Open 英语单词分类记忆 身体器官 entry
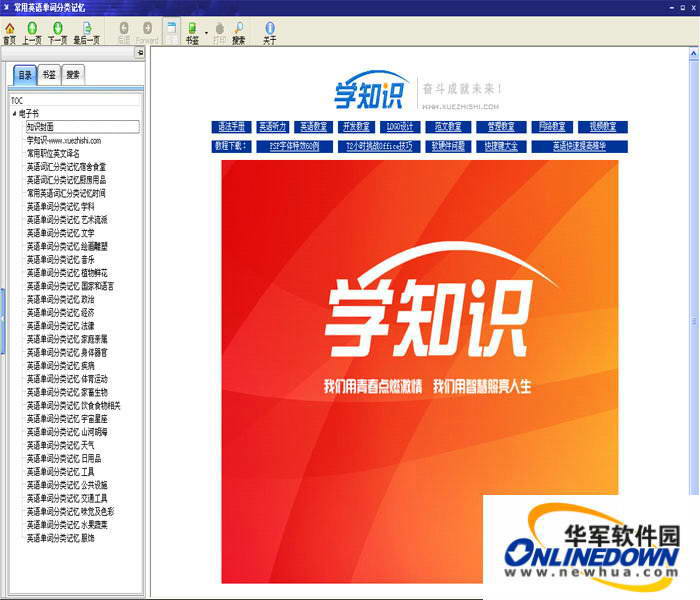Image resolution: width=700 pixels, height=600 pixels. point(67,352)
